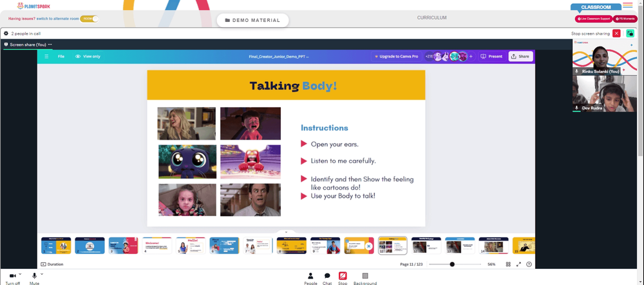The image size is (644, 285).
Task: Click Live Classroom Support button
Action: 594,19
